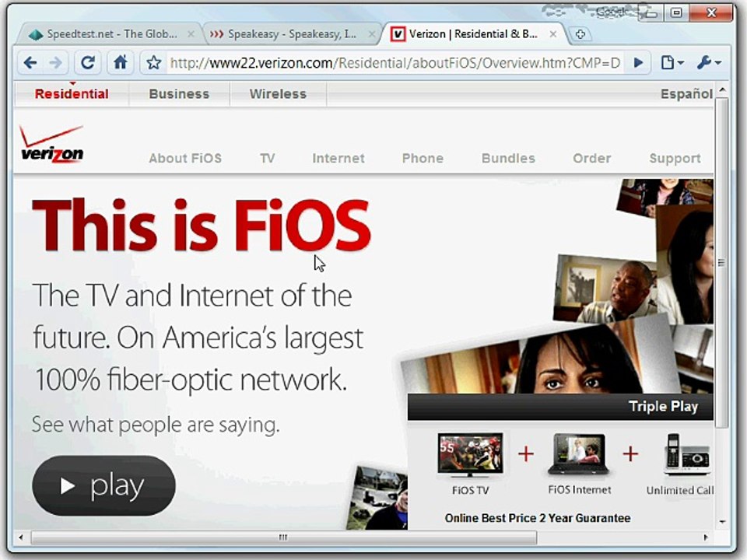Select the FiOS TV thumbnail
747x560 pixels.
(x=470, y=455)
